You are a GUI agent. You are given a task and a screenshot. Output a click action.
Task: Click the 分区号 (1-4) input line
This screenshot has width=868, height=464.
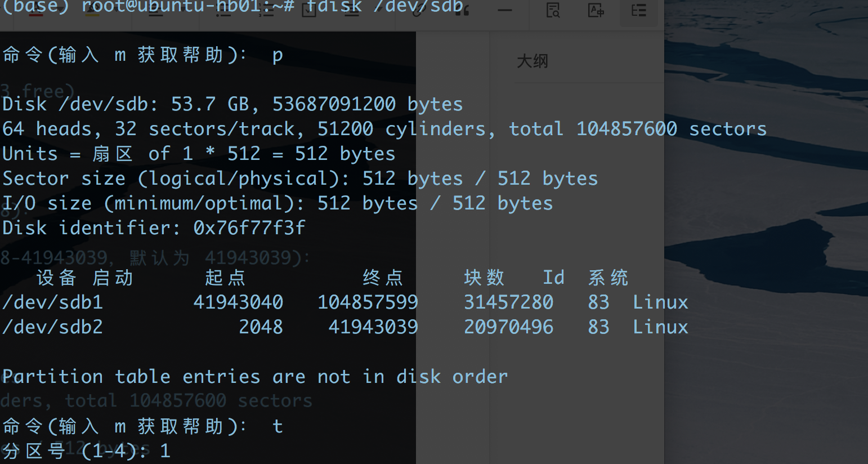click(86, 450)
